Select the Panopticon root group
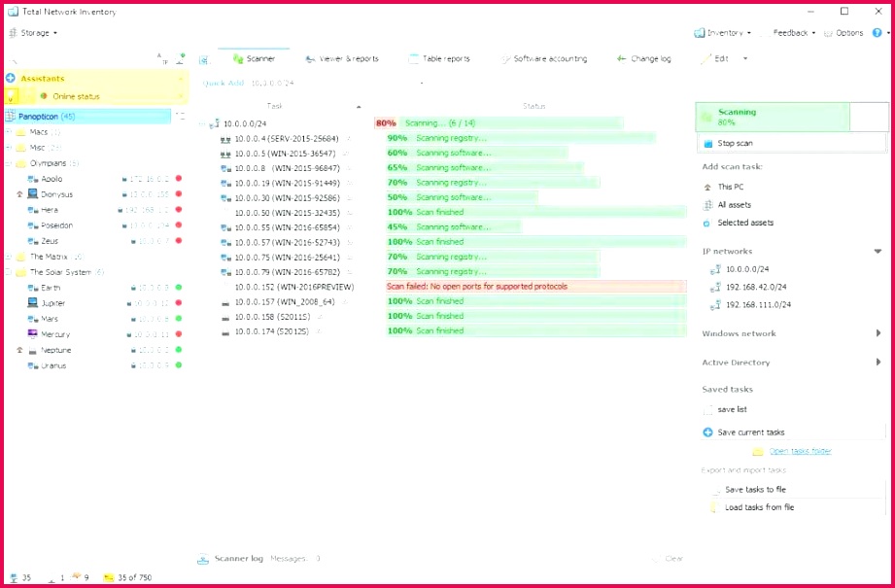Image resolution: width=895 pixels, height=588 pixels. pyautogui.click(x=87, y=117)
